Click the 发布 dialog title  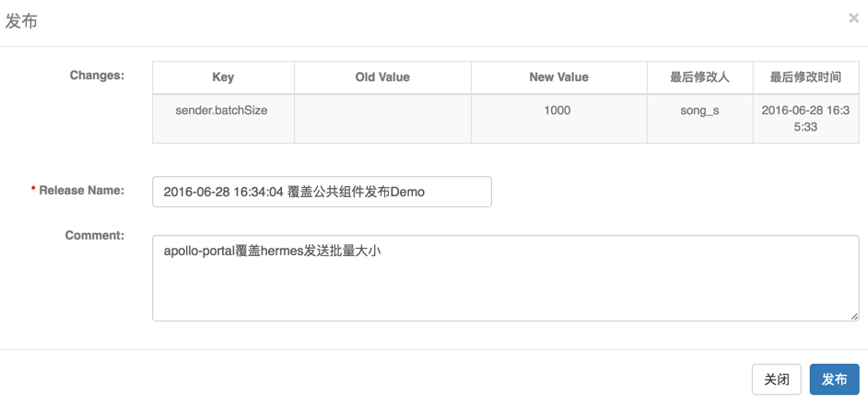coord(21,21)
